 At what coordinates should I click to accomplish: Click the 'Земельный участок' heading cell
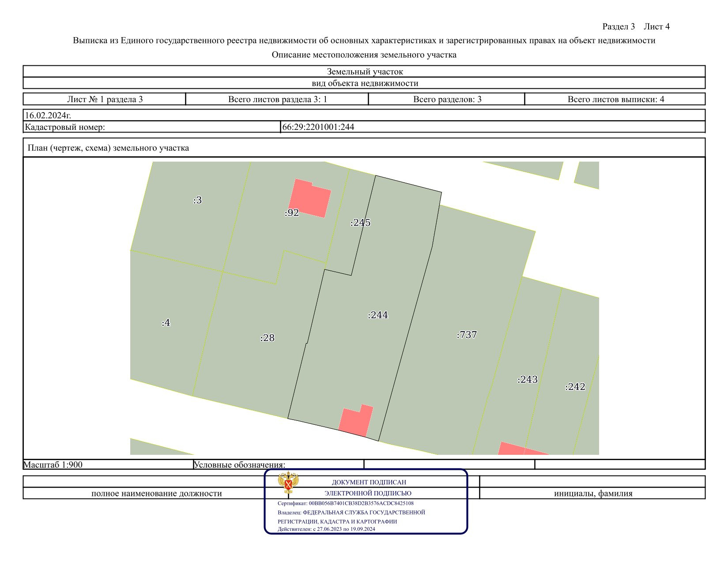pos(364,72)
